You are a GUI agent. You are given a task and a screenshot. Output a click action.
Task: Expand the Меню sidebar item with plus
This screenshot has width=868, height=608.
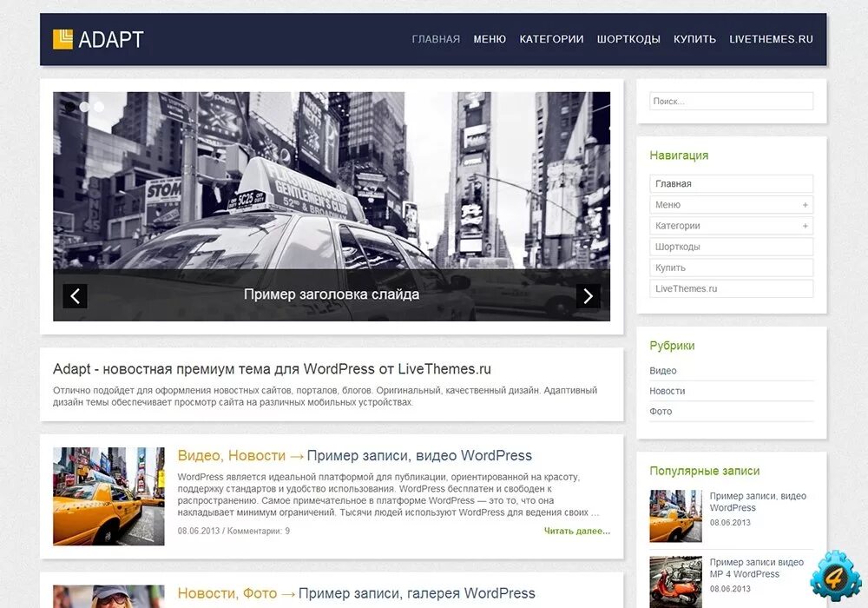(805, 205)
